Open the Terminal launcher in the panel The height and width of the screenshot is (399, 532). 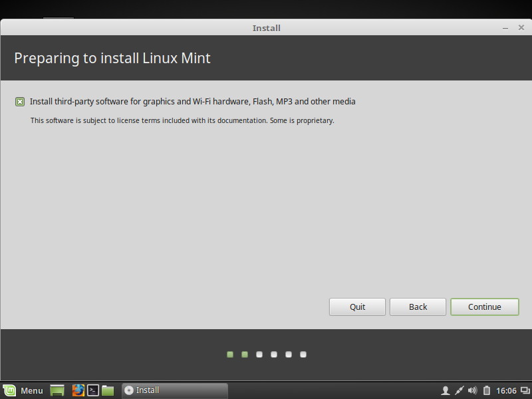[x=93, y=390]
